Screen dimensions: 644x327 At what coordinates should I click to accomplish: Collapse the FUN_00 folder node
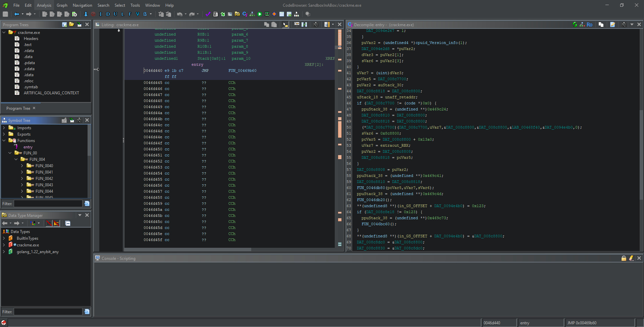(x=10, y=153)
